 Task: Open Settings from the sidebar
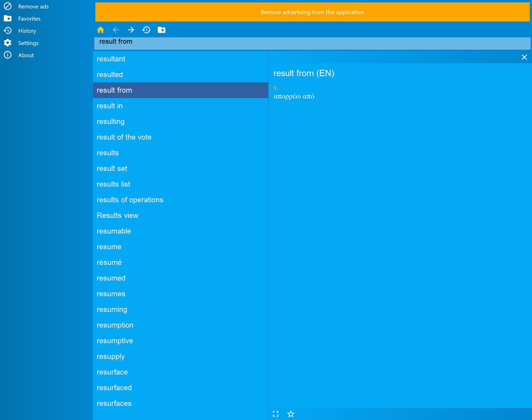tap(28, 43)
